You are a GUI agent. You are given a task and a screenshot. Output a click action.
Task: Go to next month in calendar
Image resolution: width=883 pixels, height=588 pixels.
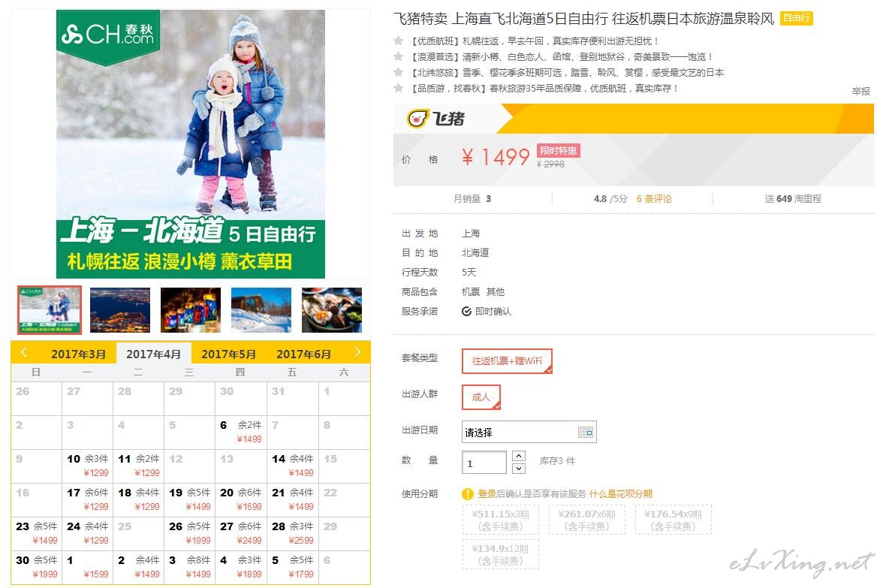pos(357,353)
